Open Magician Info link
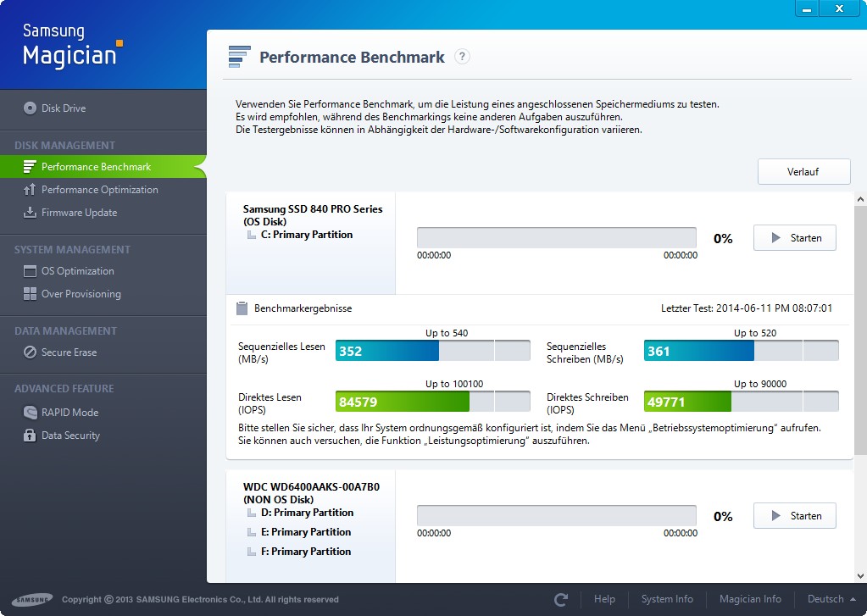Image resolution: width=867 pixels, height=616 pixels. point(750,599)
